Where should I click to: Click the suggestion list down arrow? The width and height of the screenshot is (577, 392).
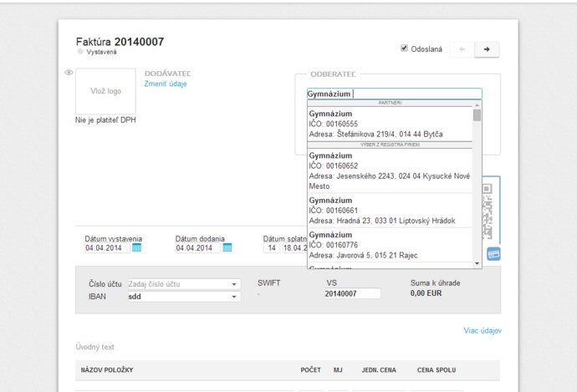pyautogui.click(x=477, y=263)
